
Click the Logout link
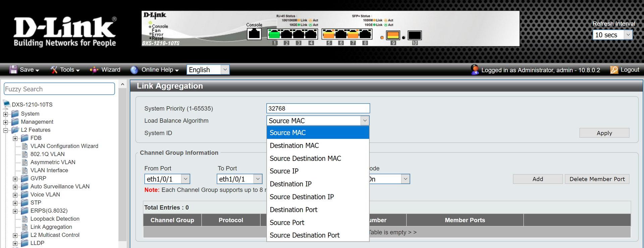(630, 70)
